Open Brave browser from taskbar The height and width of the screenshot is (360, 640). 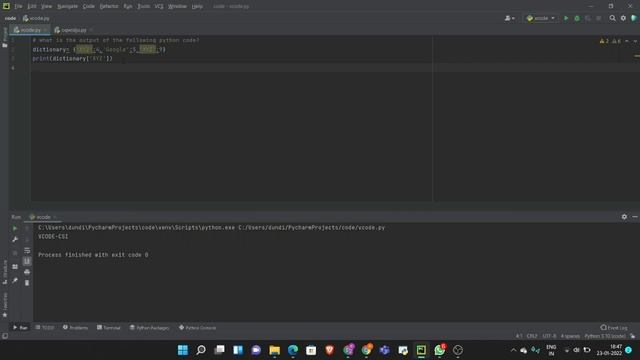coord(329,350)
